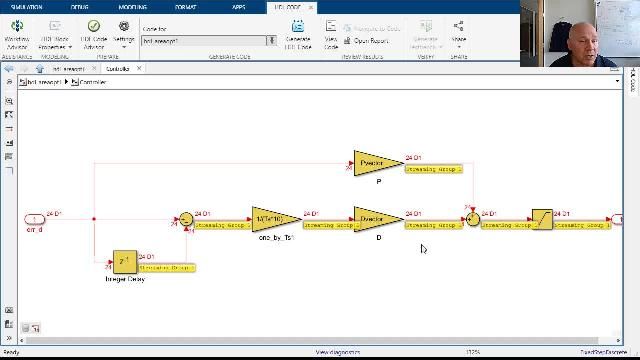The height and width of the screenshot is (360, 640).
Task: Go up to parent with the arrow icon
Action: click(x=40, y=69)
